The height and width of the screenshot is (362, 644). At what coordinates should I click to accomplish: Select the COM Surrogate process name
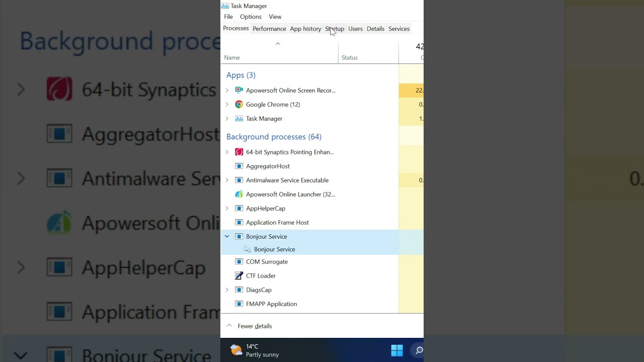pos(267,261)
